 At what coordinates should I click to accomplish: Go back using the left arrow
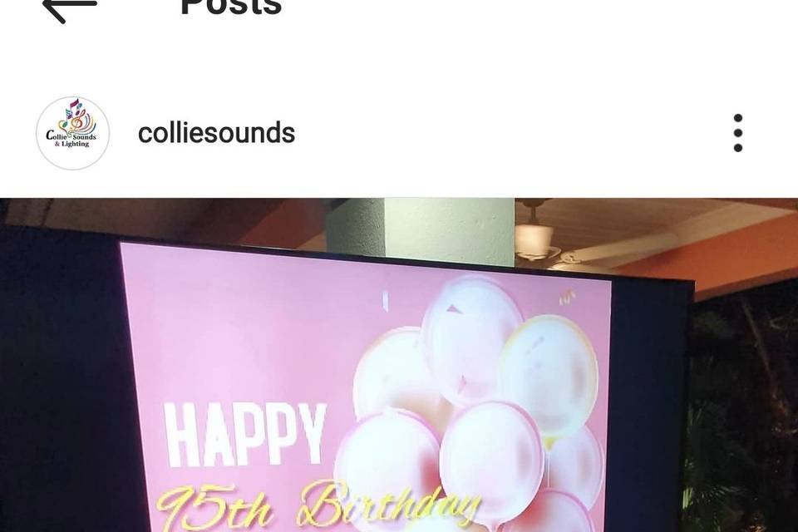(70, 7)
